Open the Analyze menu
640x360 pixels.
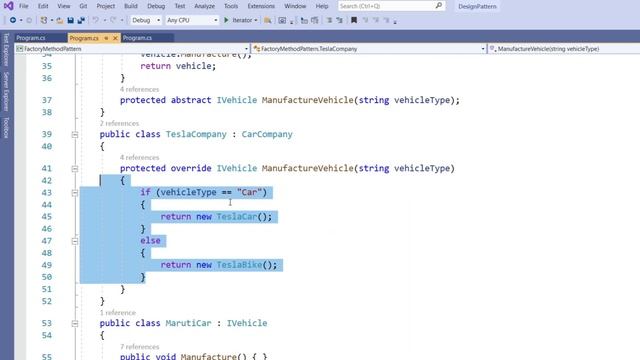(204, 6)
